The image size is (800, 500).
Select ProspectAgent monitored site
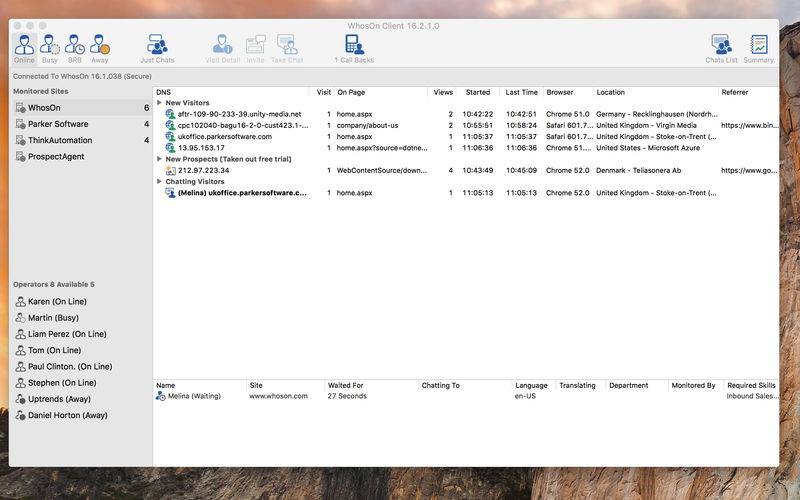coord(82,157)
